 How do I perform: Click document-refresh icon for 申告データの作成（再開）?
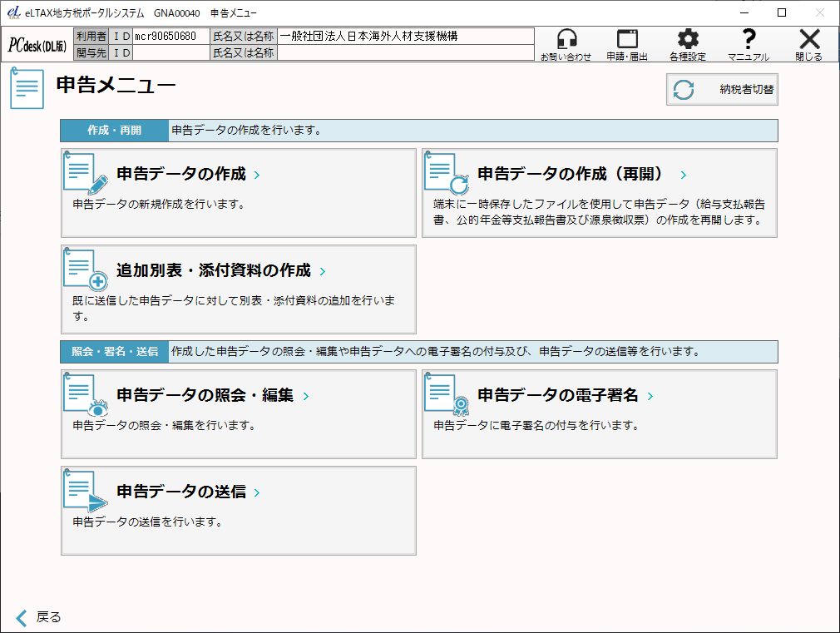pos(447,174)
